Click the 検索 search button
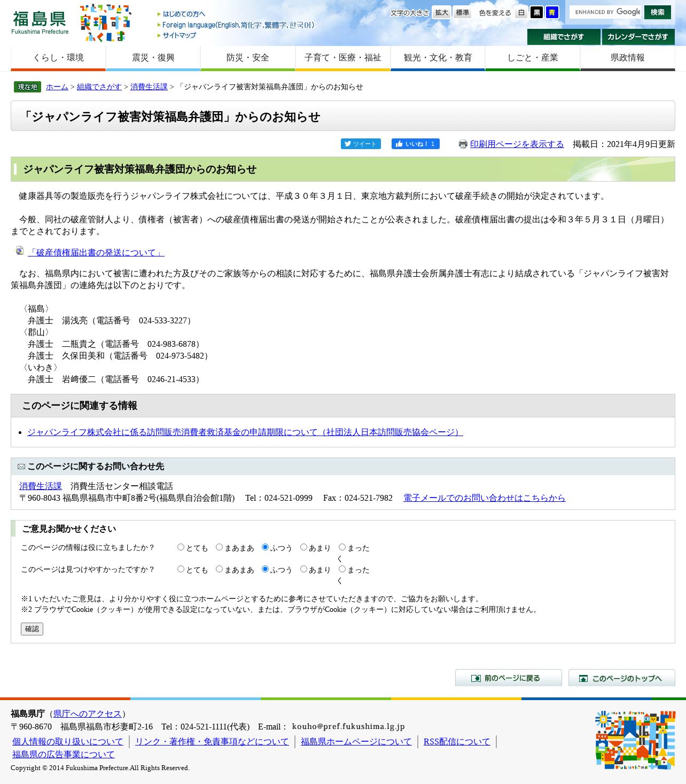The width and height of the screenshot is (686, 784). (658, 12)
